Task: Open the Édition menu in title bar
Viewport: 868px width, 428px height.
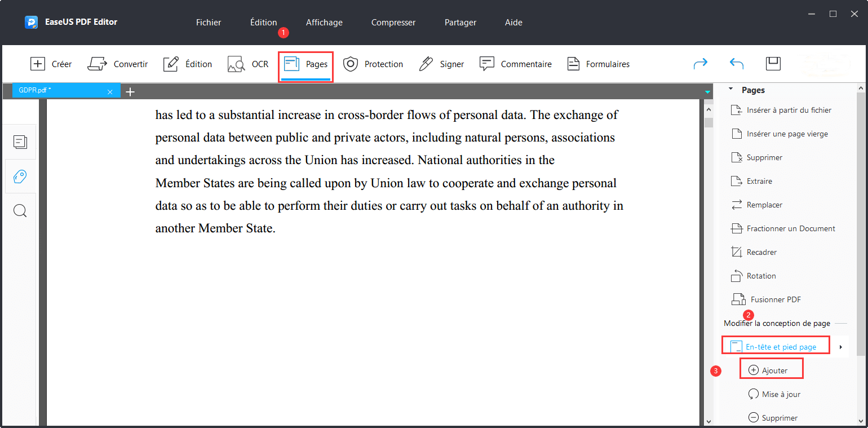Action: pyautogui.click(x=264, y=23)
